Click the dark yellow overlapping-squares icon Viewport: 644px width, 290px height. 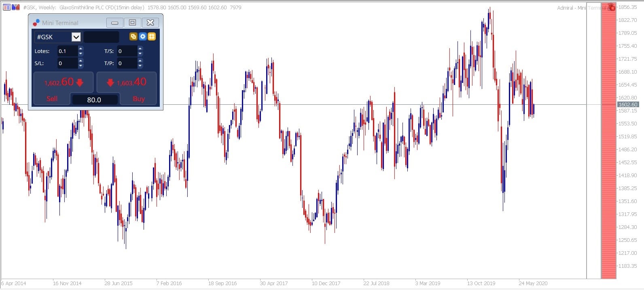point(133,37)
